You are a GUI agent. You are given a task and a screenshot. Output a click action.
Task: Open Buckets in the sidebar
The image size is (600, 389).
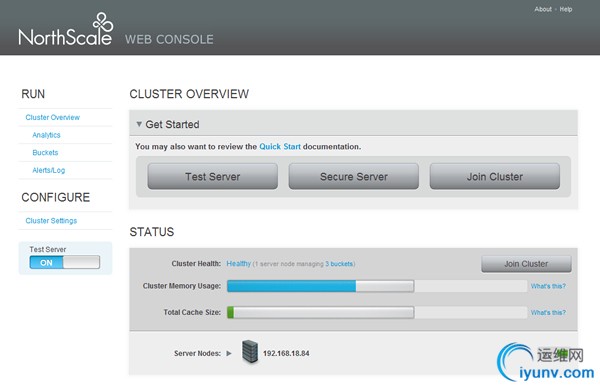45,153
